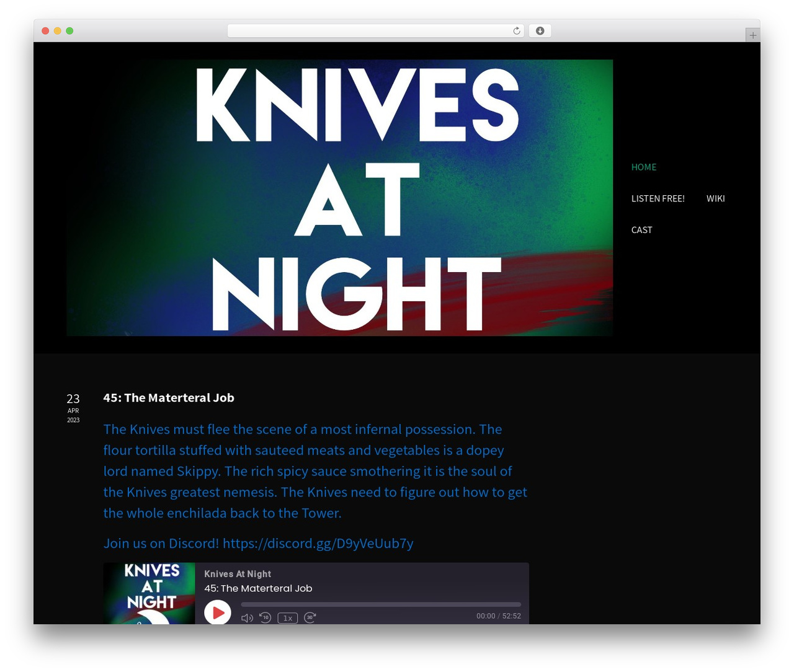
Task: Click the 23 APR 2023 post date
Action: [73, 407]
